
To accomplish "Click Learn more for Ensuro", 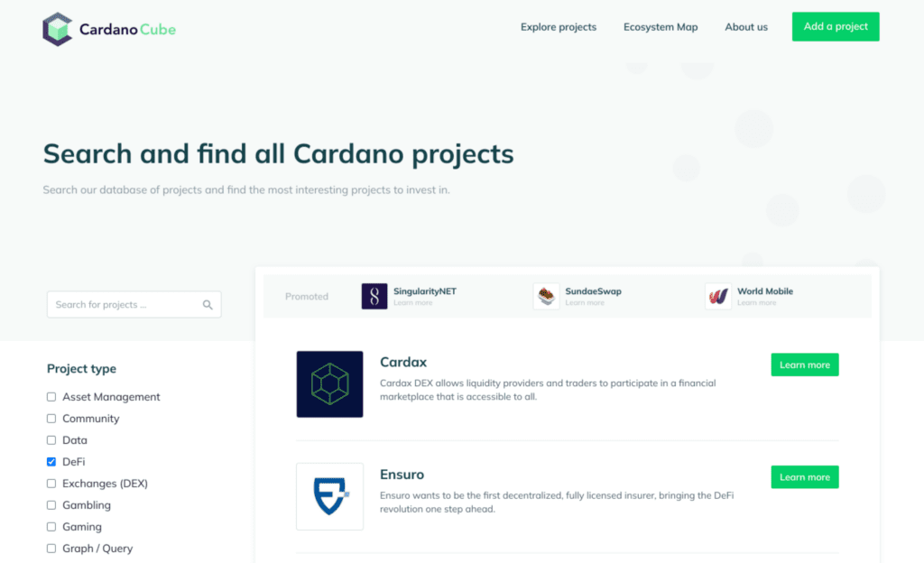I will pyautogui.click(x=805, y=477).
